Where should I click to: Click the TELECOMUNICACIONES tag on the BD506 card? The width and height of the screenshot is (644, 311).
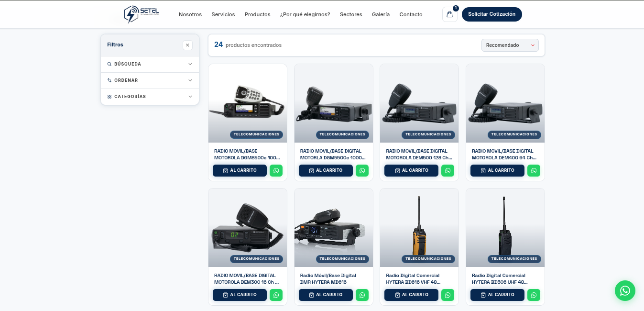pos(514,259)
